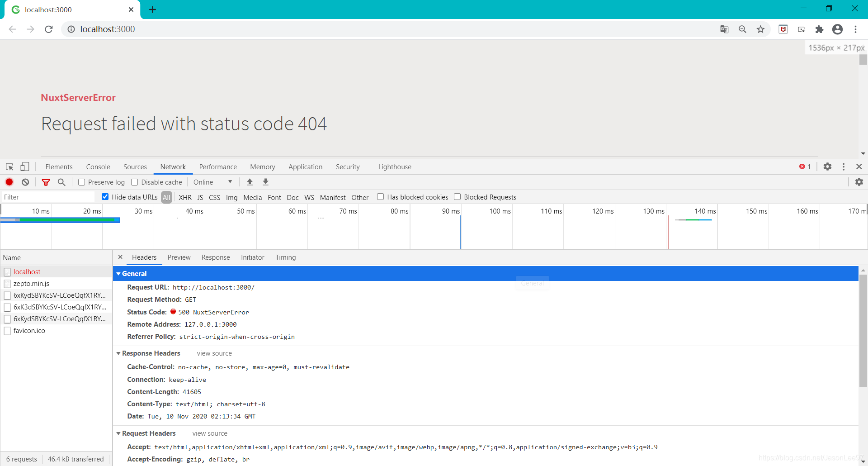Click the headers pane vertical scrollbar
868x466 pixels.
tap(863, 330)
